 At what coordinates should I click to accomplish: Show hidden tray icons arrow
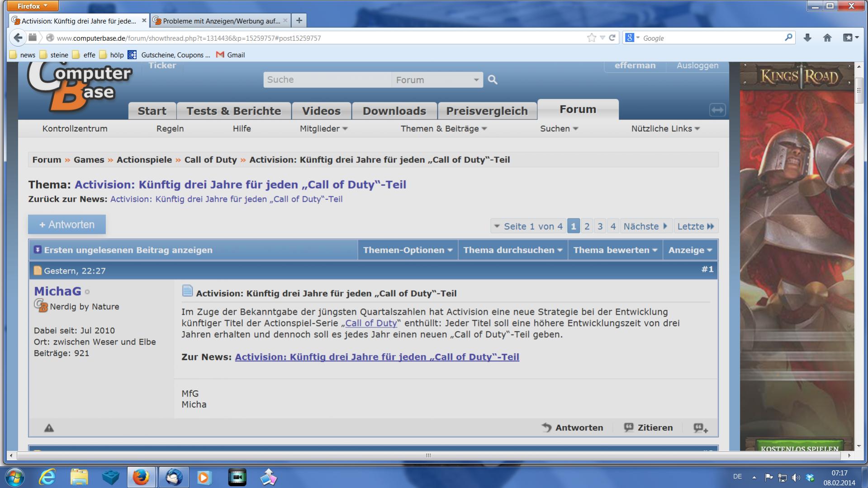(754, 477)
